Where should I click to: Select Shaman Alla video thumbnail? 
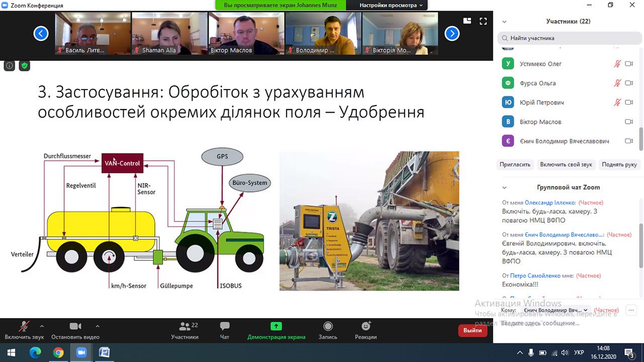169,34
